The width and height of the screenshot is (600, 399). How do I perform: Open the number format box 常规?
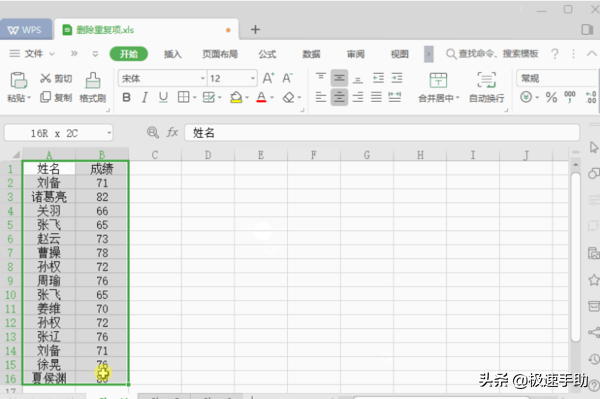pyautogui.click(x=558, y=78)
